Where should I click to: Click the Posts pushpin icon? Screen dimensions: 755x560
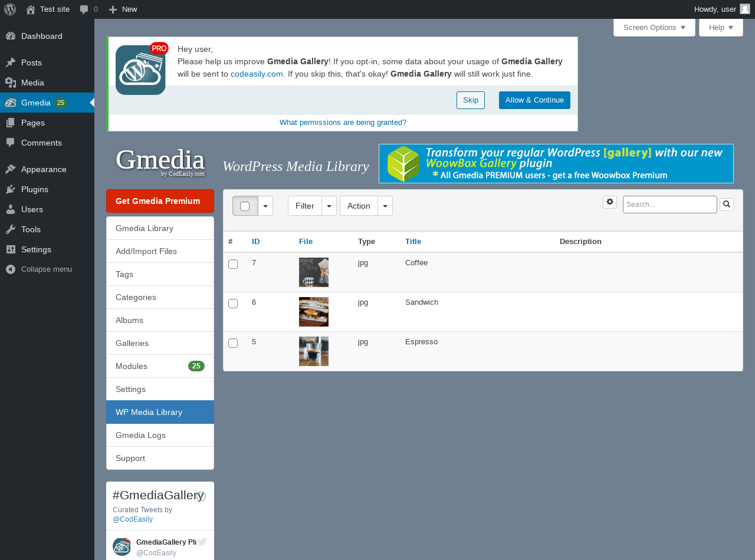point(11,62)
